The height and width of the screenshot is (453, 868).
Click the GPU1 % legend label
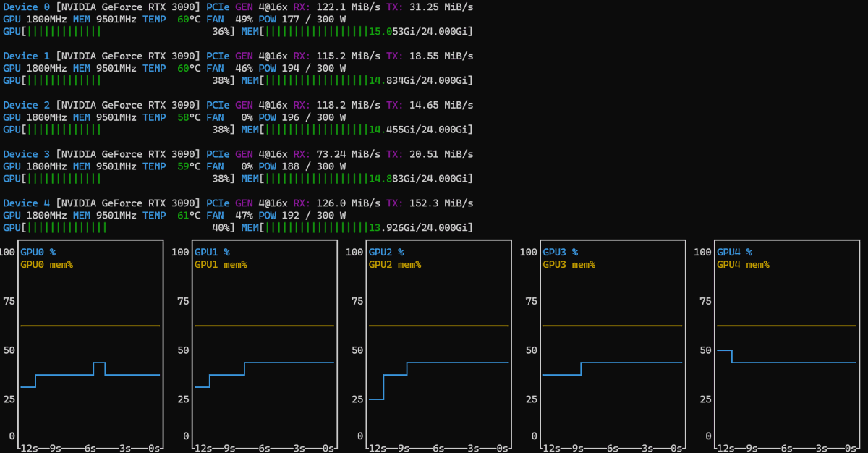tap(212, 253)
